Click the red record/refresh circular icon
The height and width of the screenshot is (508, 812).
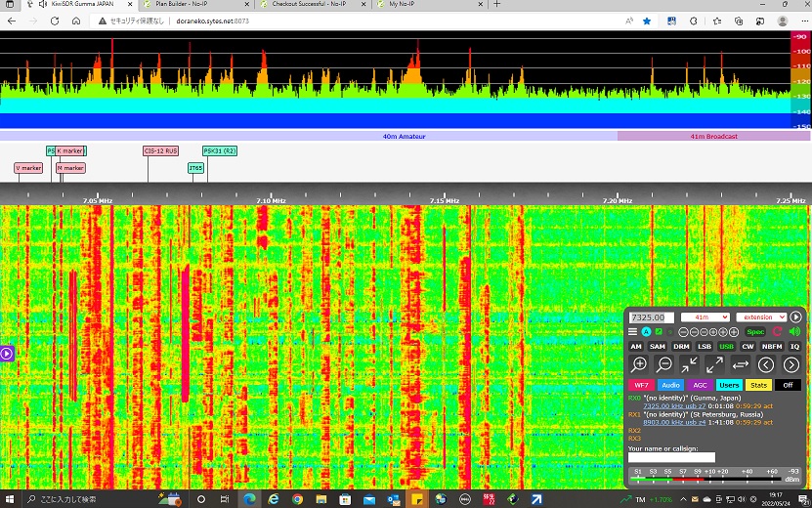[x=778, y=332]
